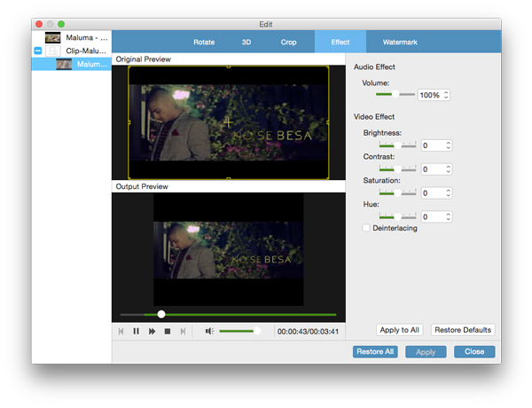Click the 00:00:43/00:03:41 time display
This screenshot has width=532, height=408.
(308, 332)
